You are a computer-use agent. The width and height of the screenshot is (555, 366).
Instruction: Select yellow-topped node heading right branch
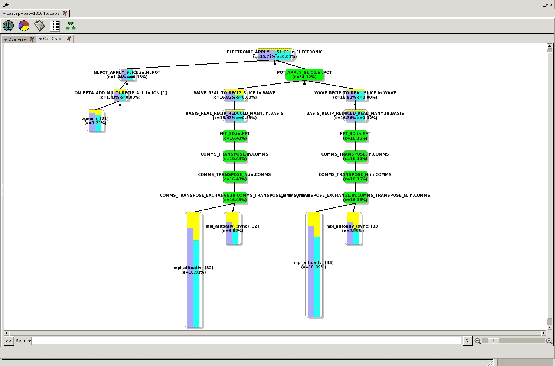click(x=355, y=95)
